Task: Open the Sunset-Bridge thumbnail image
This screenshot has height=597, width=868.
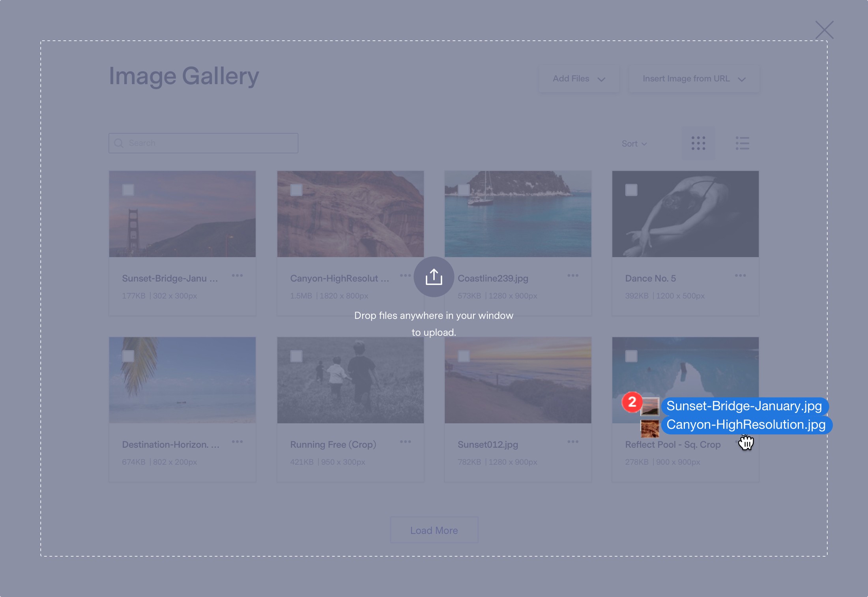Action: [182, 214]
